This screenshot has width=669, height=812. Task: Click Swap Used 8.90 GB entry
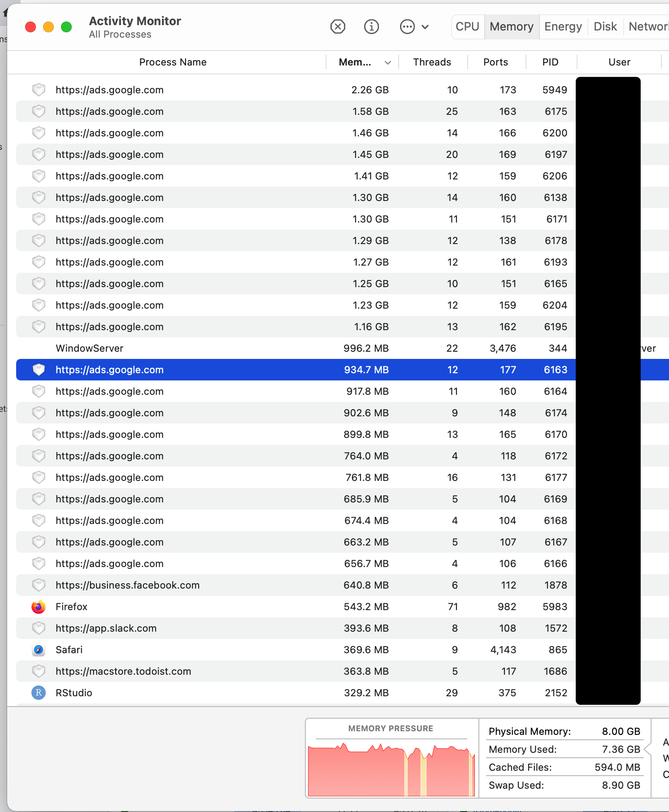click(565, 786)
